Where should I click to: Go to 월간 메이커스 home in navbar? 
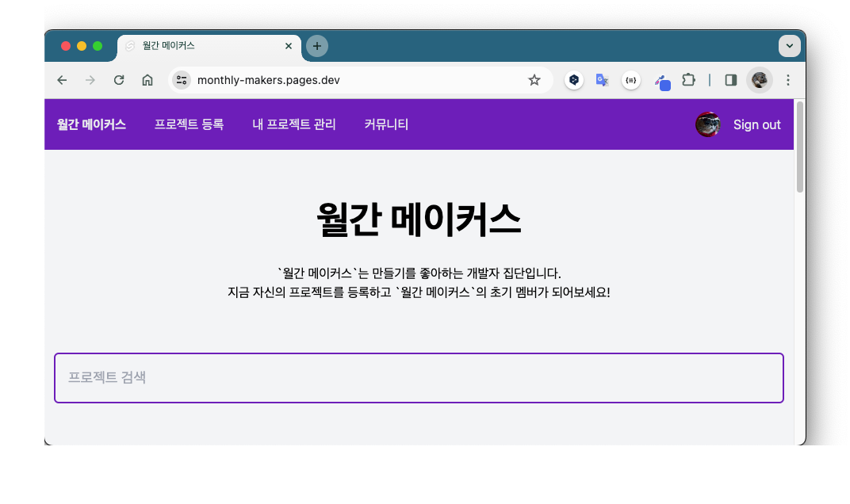click(x=92, y=124)
